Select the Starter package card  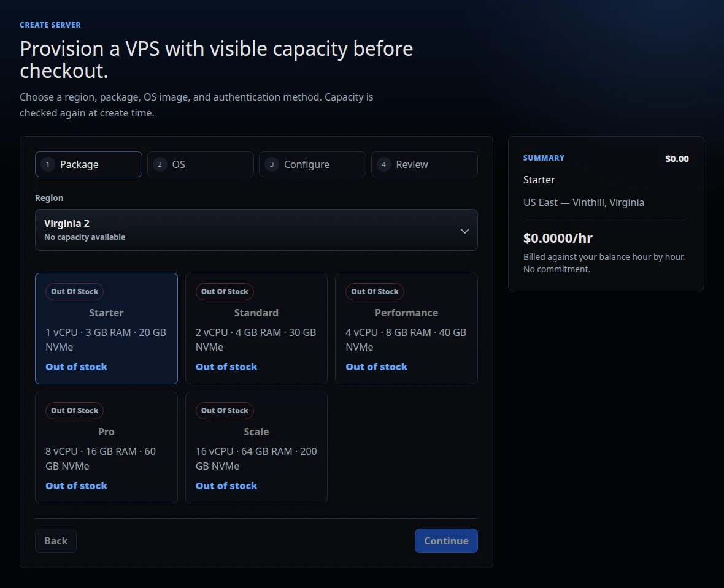(x=106, y=329)
